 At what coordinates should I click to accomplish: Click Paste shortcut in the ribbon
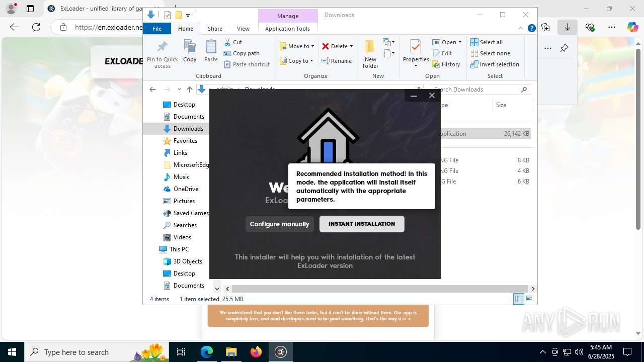click(x=247, y=64)
